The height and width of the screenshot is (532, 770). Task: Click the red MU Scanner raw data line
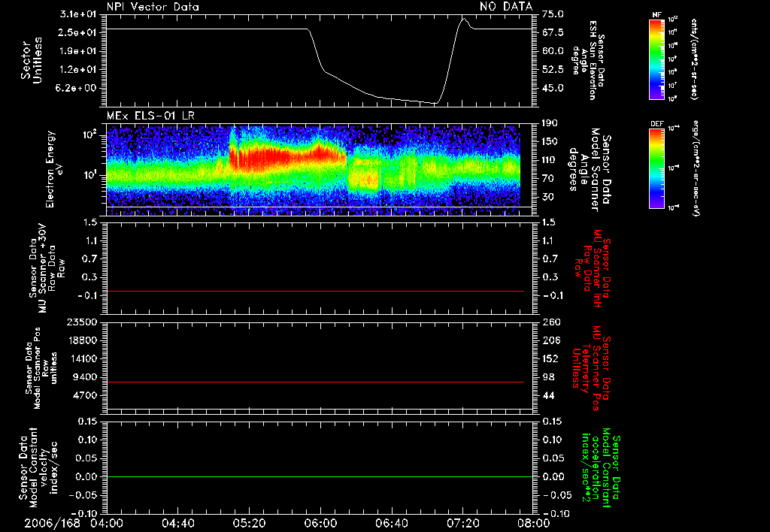click(315, 291)
